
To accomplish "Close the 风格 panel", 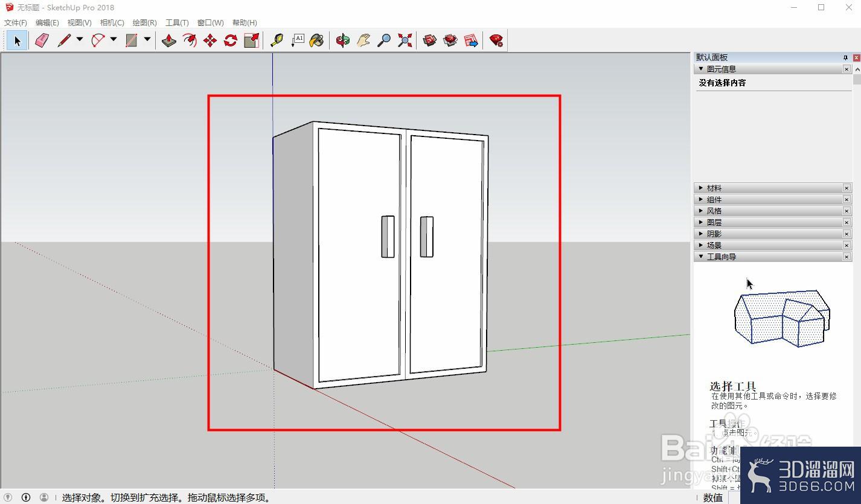I will pos(847,211).
